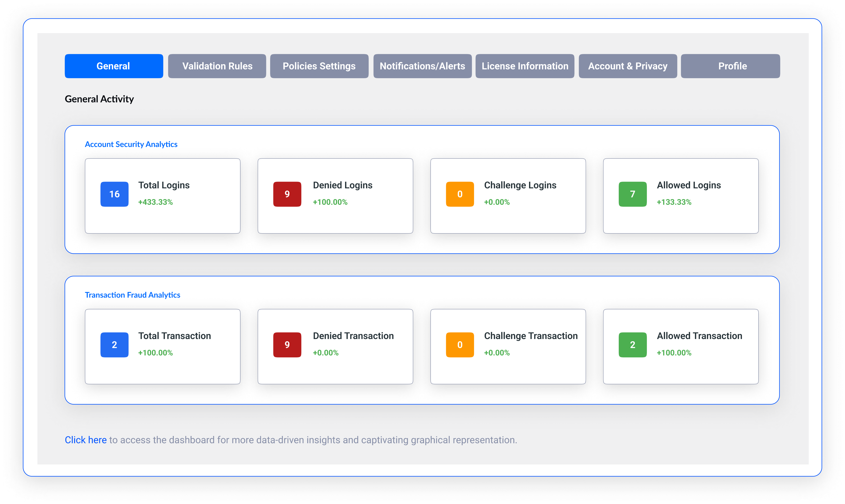Select the 'Total Logins' label
This screenshot has height=504, width=845.
(x=164, y=185)
